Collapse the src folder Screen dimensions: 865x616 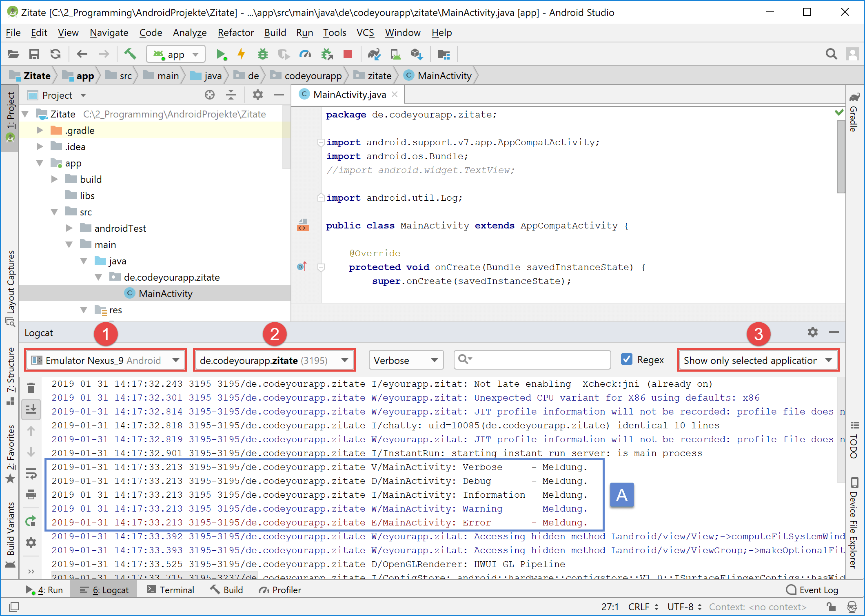54,212
